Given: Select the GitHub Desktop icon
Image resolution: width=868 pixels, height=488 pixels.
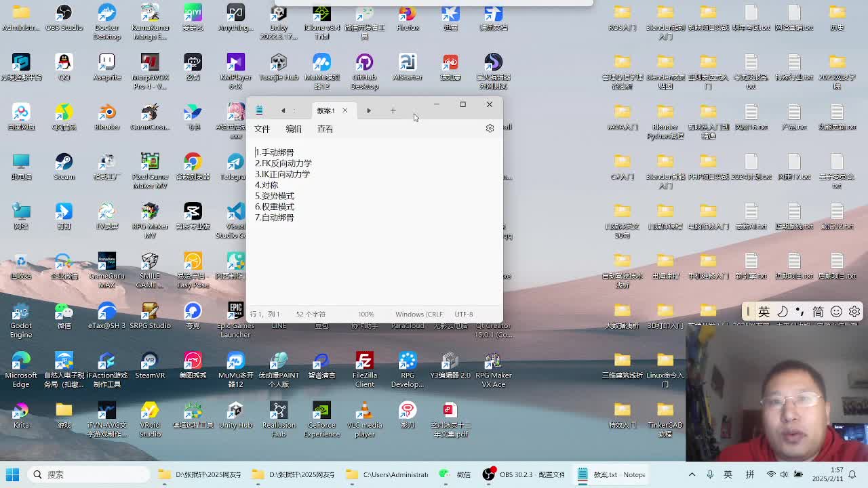Looking at the screenshot, I should [x=364, y=71].
